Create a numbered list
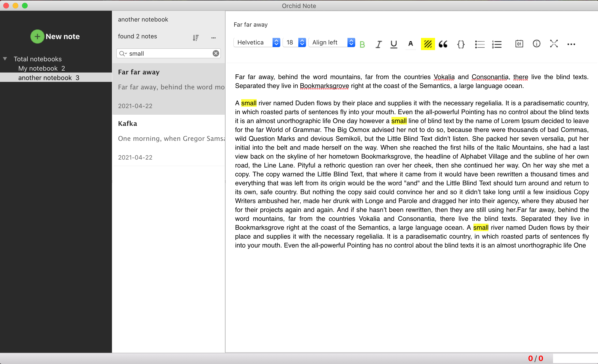This screenshot has width=598, height=364. pyautogui.click(x=497, y=44)
